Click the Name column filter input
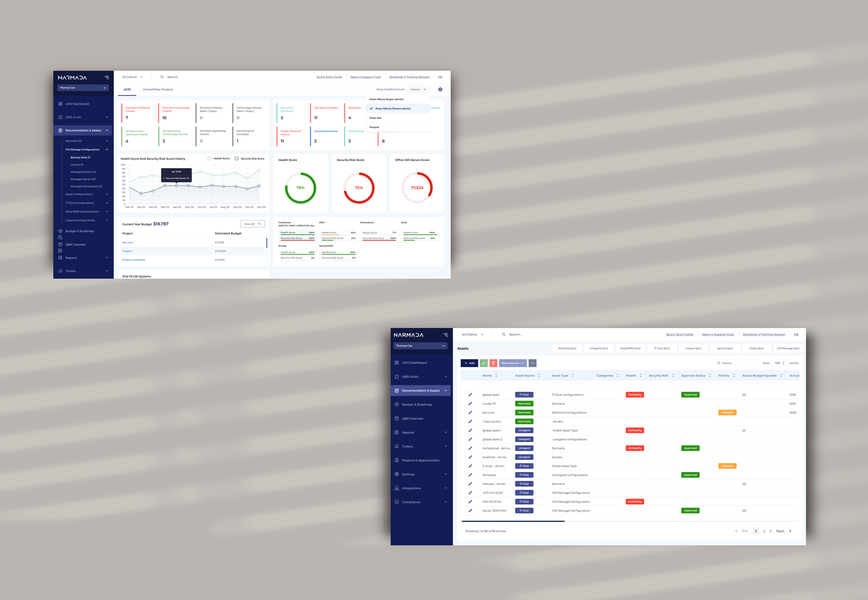 [491, 385]
